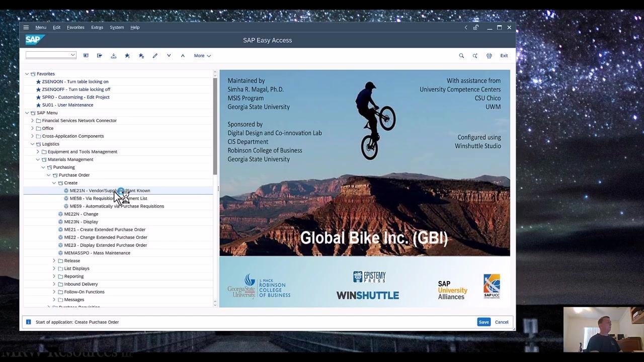The image size is (644, 362).
Task: Click the lock icon in title bar
Action: point(475,28)
